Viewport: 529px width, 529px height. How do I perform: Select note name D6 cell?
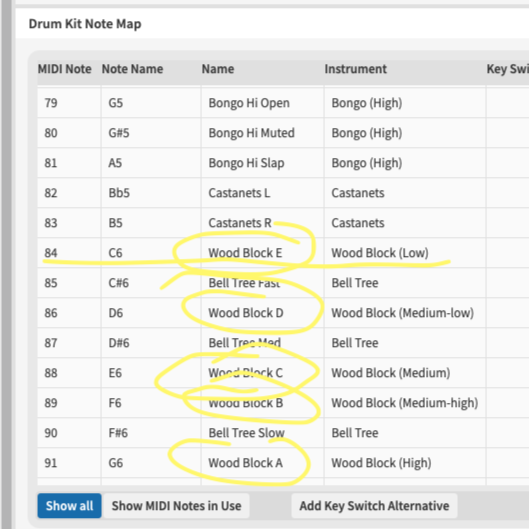click(151, 313)
